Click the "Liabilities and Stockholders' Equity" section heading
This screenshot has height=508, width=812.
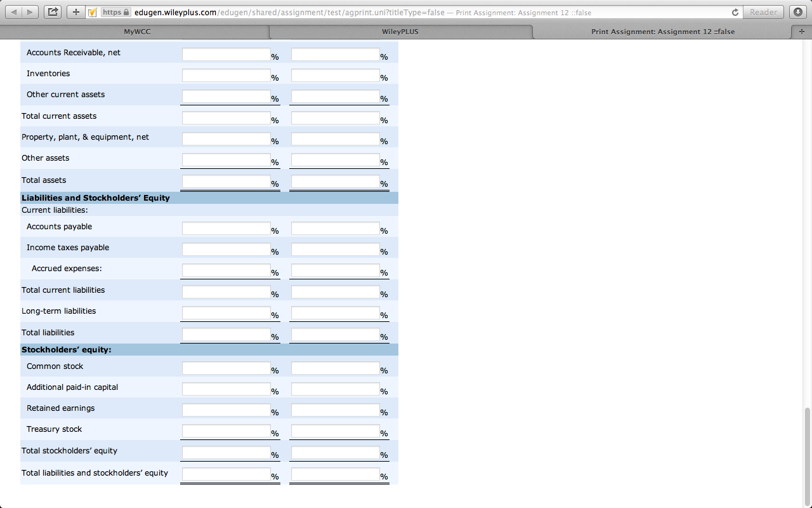[96, 198]
